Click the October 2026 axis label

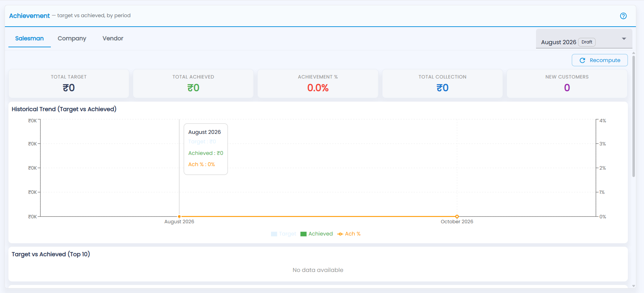click(457, 222)
